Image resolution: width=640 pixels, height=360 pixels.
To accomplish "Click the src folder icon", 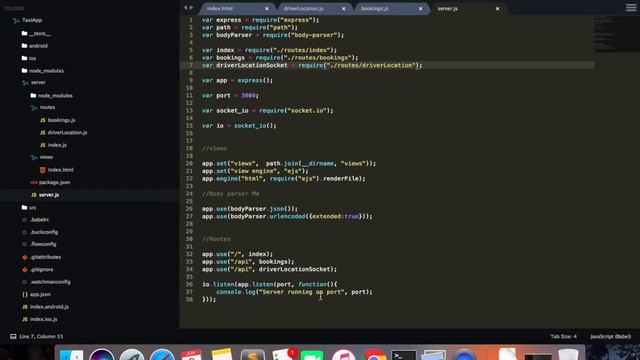I will (24, 207).
